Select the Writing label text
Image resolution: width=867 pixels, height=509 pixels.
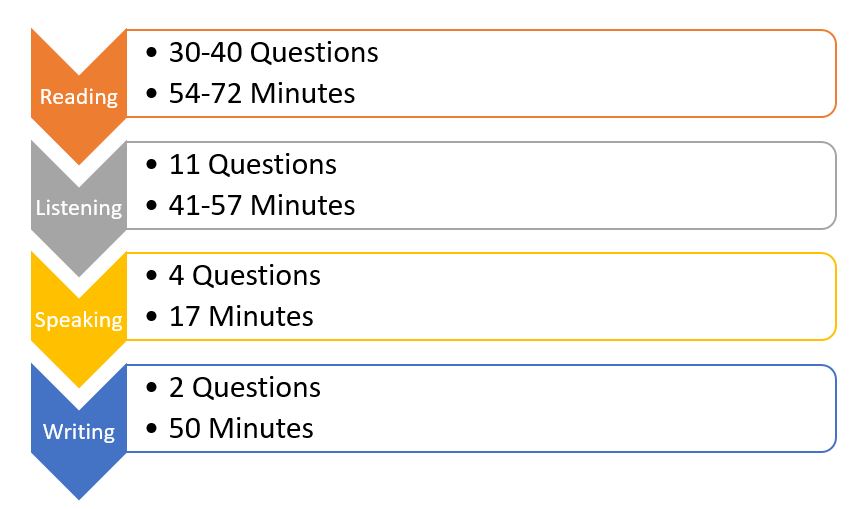pyautogui.click(x=79, y=431)
